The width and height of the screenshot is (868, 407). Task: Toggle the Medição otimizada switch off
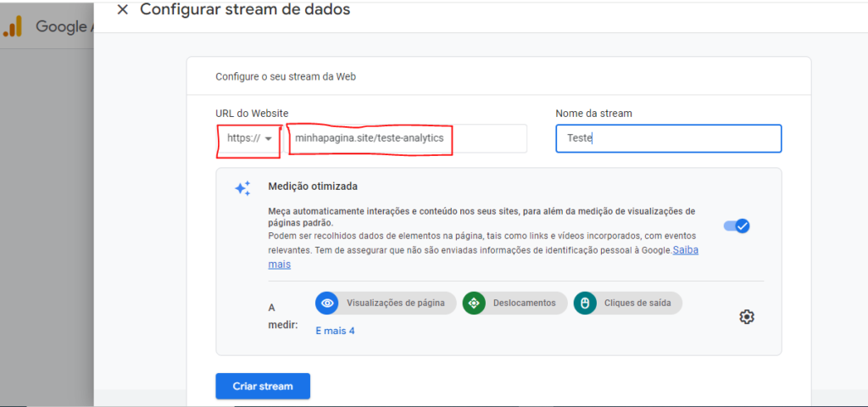[x=737, y=226]
